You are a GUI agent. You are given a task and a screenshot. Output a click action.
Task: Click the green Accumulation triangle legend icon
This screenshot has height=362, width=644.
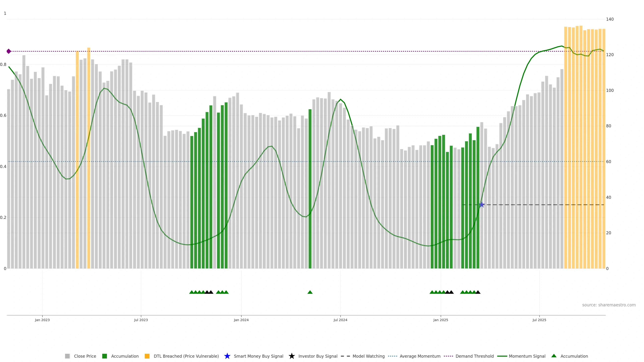click(x=554, y=356)
